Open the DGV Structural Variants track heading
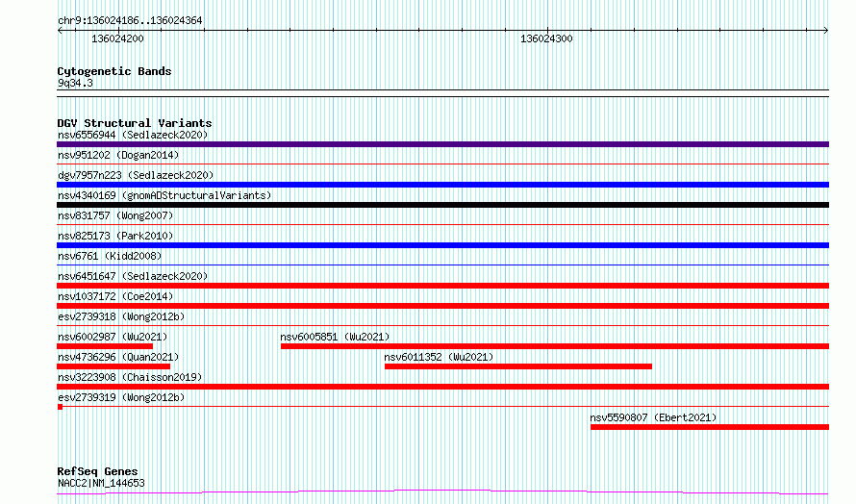The height and width of the screenshot is (504, 856). click(135, 123)
